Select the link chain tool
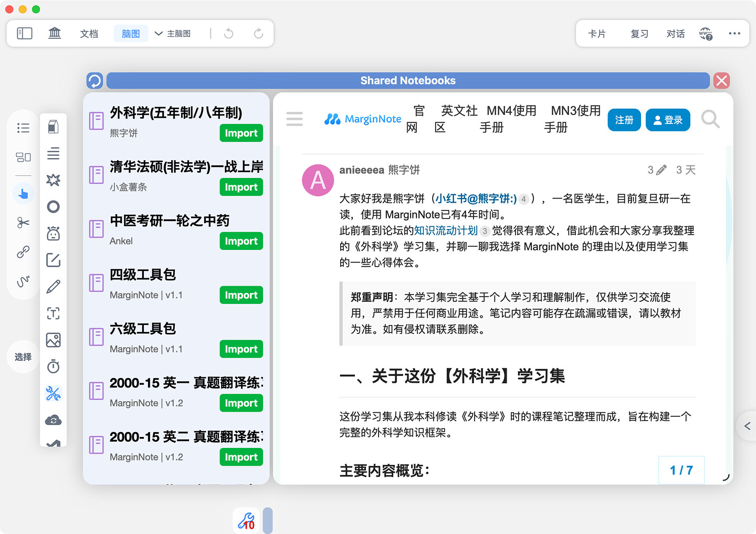 tap(23, 252)
